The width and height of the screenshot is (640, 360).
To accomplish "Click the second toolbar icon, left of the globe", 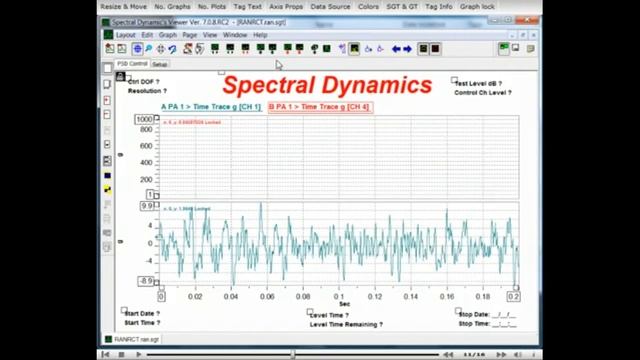I will (122, 49).
